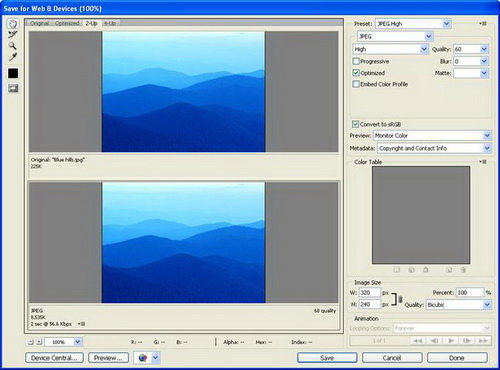Image resolution: width=500 pixels, height=370 pixels.
Task: Uncheck the Optimized checkbox
Action: point(356,72)
